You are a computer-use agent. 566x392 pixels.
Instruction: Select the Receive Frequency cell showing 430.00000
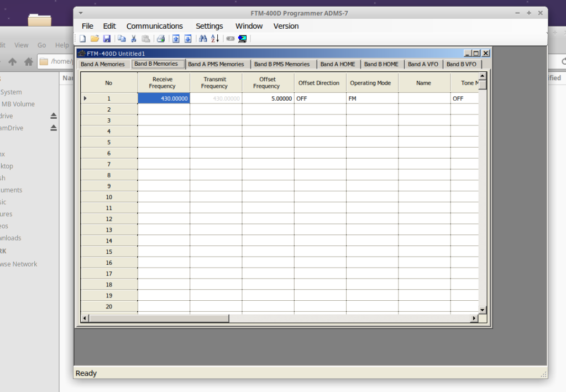pyautogui.click(x=163, y=98)
